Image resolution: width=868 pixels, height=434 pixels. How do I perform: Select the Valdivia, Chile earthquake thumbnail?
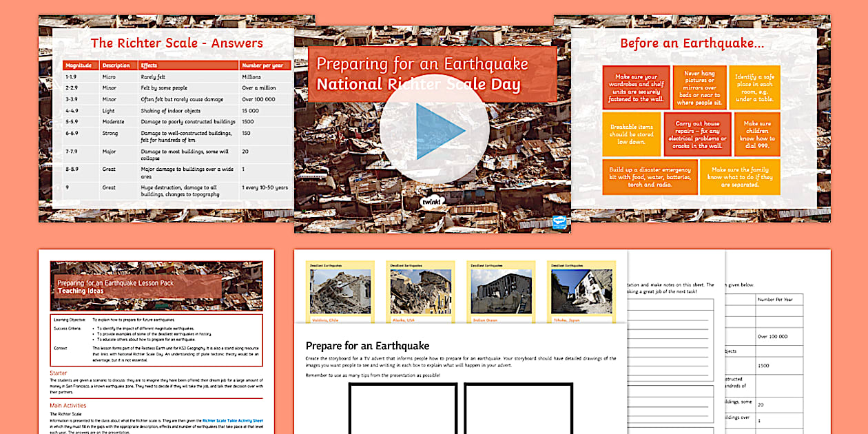[x=342, y=289]
